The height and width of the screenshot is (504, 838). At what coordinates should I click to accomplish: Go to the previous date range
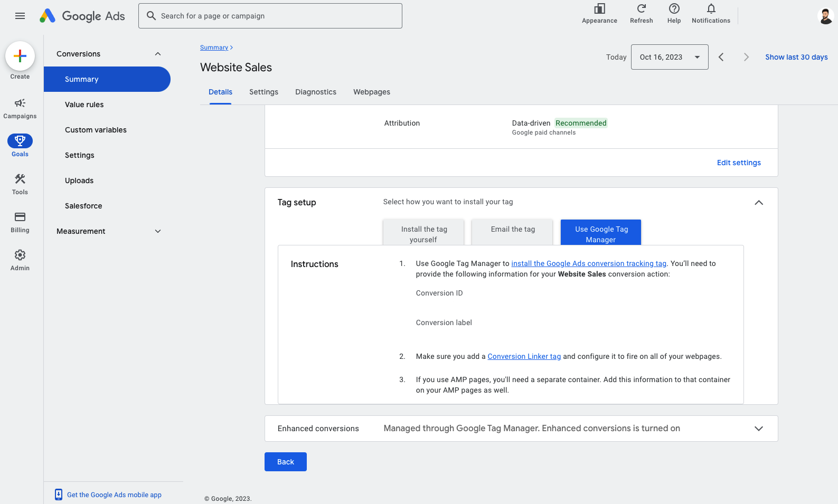coord(721,57)
